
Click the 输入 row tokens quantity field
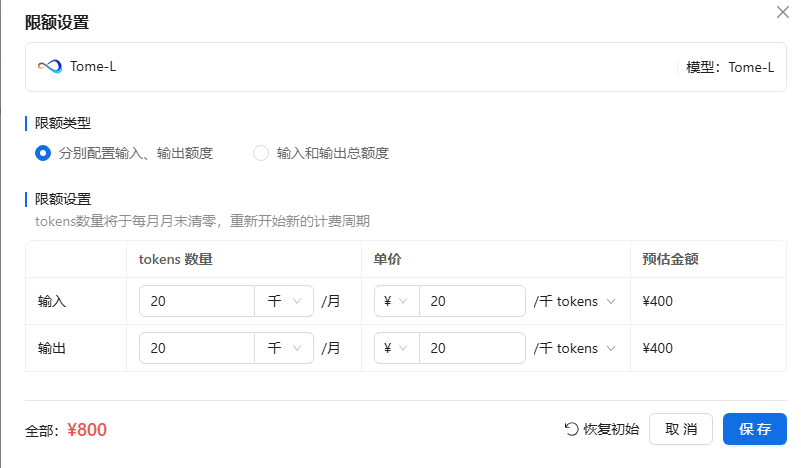197,301
